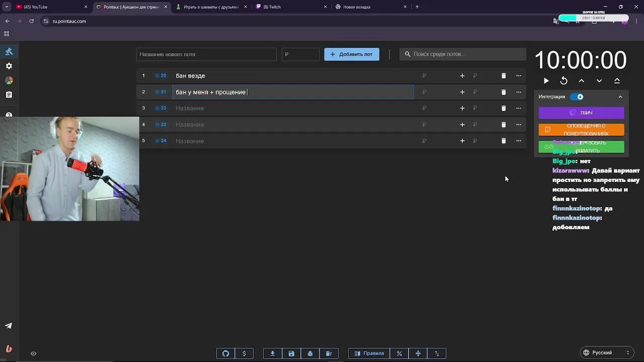This screenshot has height=362, width=644.
Task: Collapse the Интеграции panel with the chevron
Action: click(x=620, y=97)
